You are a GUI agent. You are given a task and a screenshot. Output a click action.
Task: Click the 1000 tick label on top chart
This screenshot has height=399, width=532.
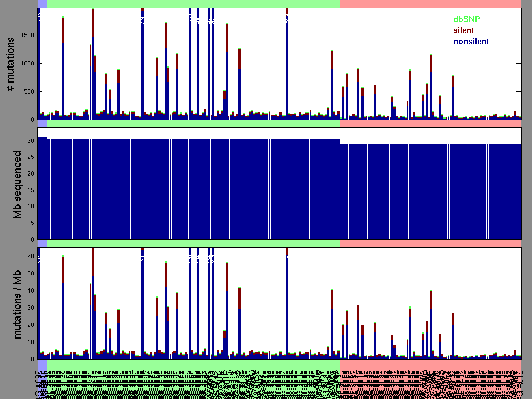point(26,64)
